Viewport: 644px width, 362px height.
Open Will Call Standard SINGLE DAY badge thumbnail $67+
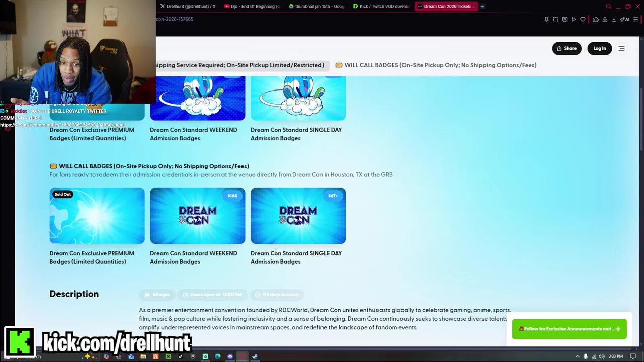click(298, 216)
